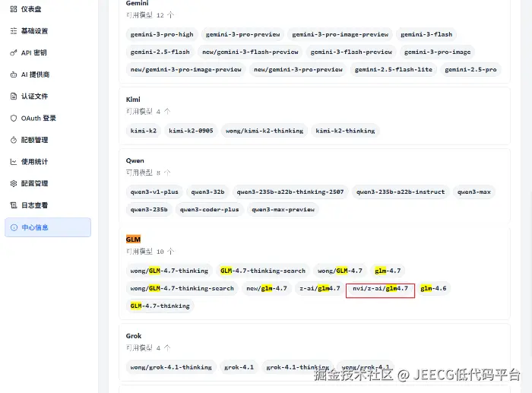Image resolution: width=532 pixels, height=393 pixels.
Task: Open 日志查看 menu item
Action: pos(48,205)
